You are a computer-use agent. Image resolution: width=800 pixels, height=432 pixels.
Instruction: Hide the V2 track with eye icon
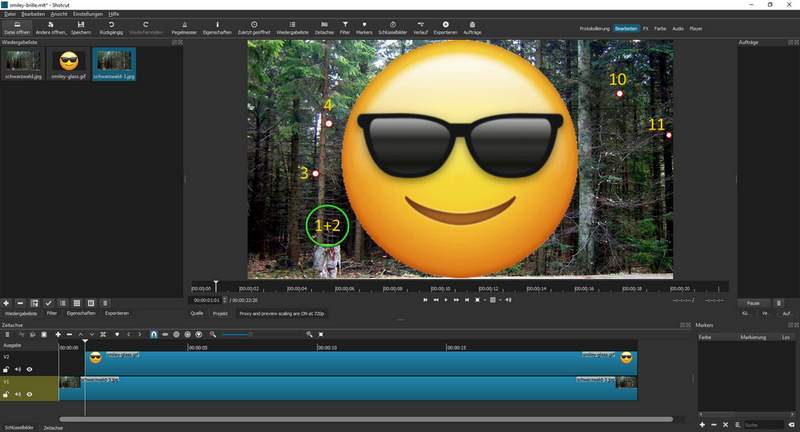click(x=29, y=369)
